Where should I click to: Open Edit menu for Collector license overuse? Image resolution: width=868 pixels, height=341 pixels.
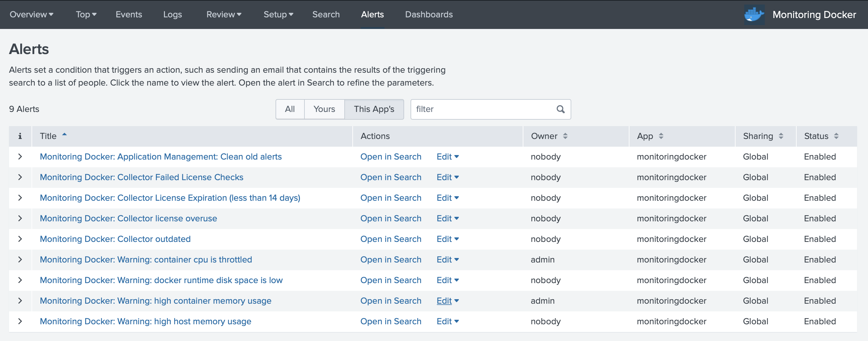[448, 218]
